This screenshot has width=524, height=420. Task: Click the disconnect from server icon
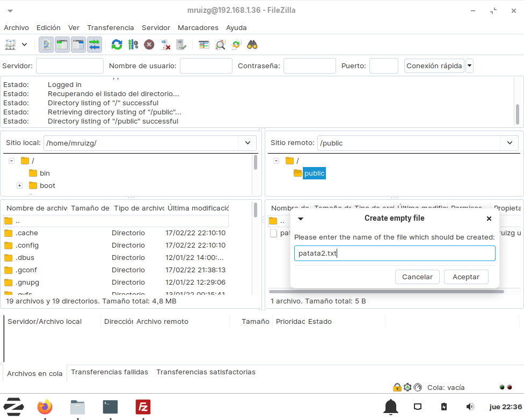coord(165,45)
